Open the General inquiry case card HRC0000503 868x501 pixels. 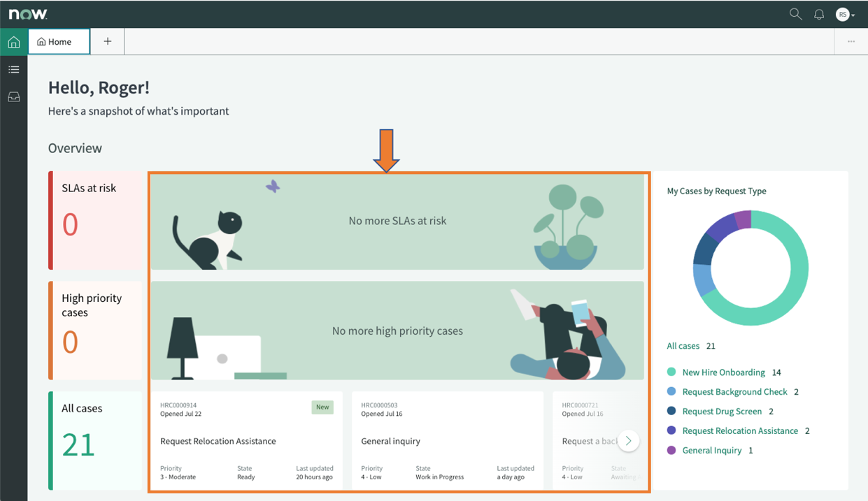(x=448, y=440)
